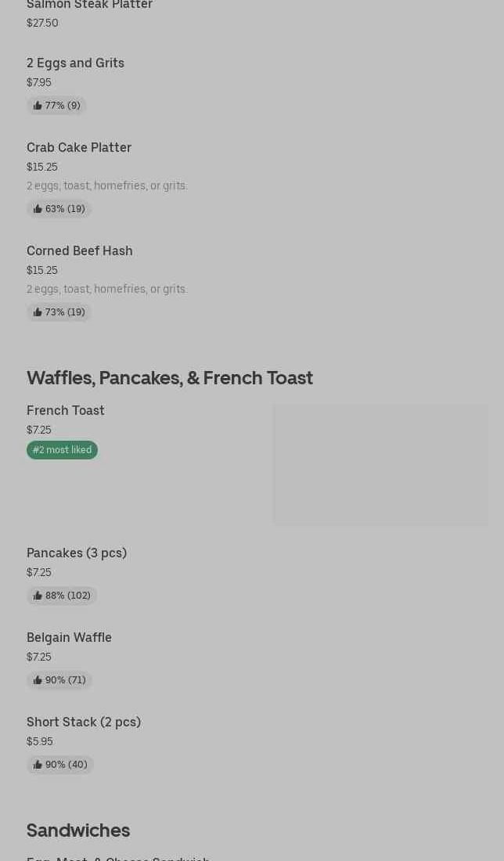Select the Belgain Waffle menu item
This screenshot has width=504, height=861.
[x=69, y=637]
